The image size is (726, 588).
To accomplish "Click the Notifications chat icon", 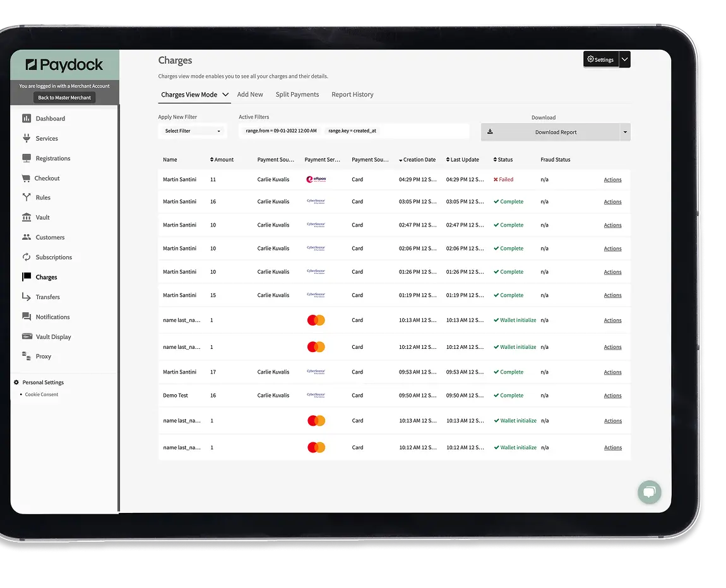I will click(27, 317).
